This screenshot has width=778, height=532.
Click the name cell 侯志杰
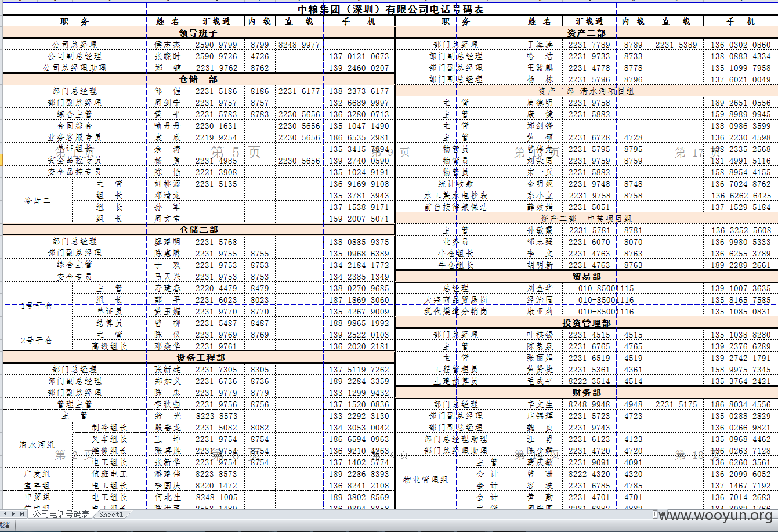pyautogui.click(x=168, y=45)
